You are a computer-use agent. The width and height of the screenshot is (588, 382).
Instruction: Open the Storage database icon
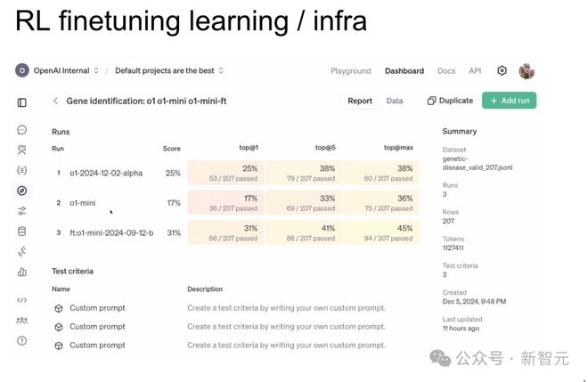22,231
